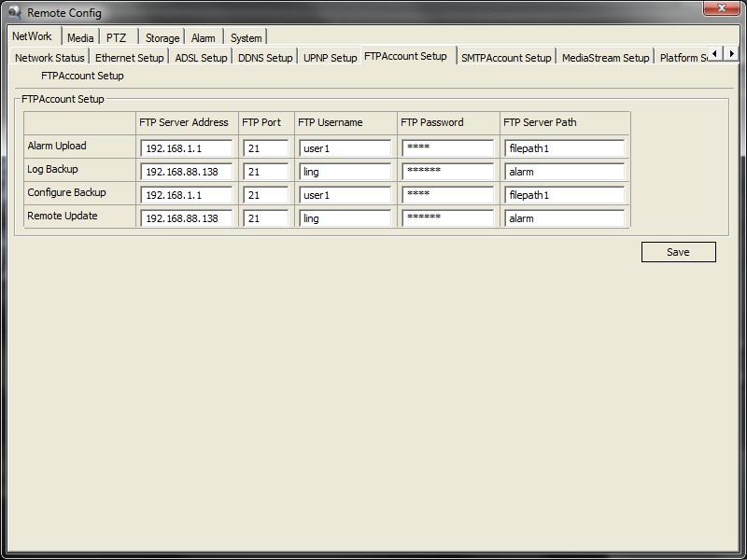Edit Alarm Upload FTP port field

click(x=265, y=148)
